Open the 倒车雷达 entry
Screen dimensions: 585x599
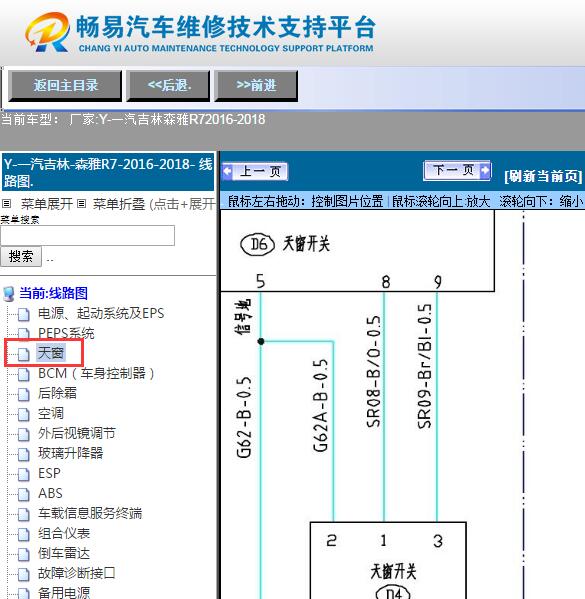[64, 553]
